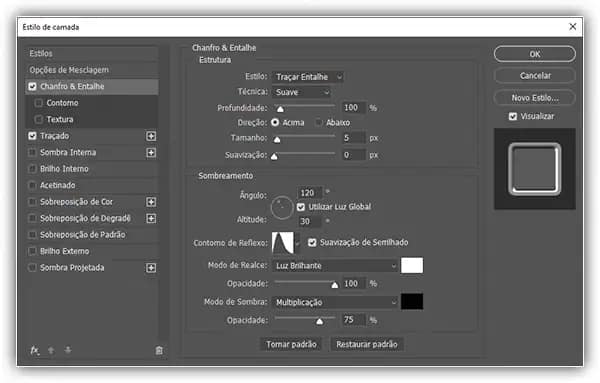Open the Técnica dropdown set to Suave
The width and height of the screenshot is (600, 383).
[x=302, y=92]
